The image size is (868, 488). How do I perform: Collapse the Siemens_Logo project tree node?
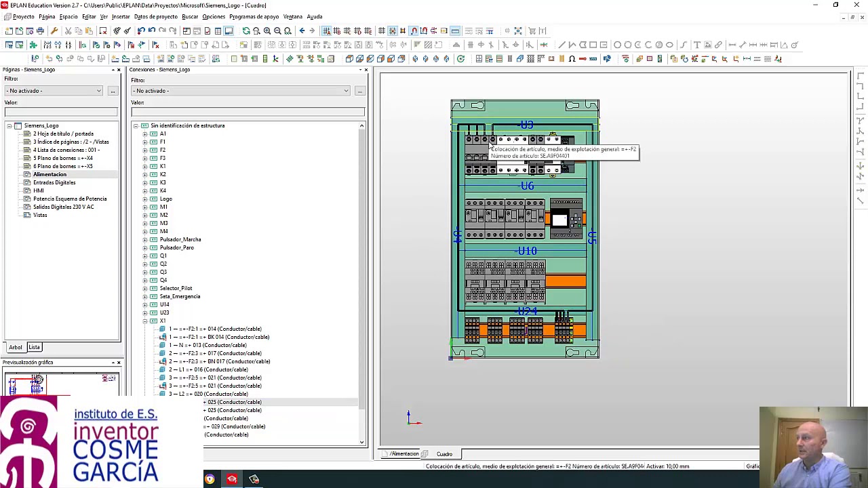coord(9,125)
